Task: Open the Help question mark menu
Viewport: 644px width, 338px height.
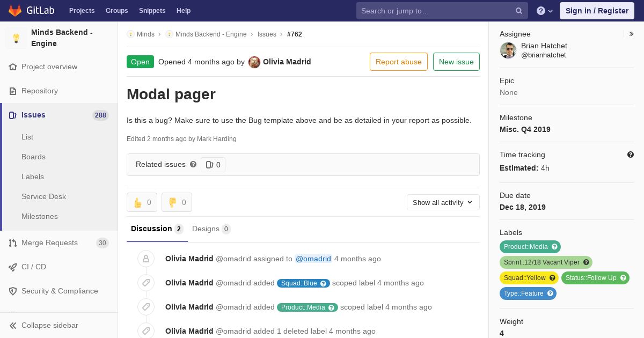Action: (544, 11)
